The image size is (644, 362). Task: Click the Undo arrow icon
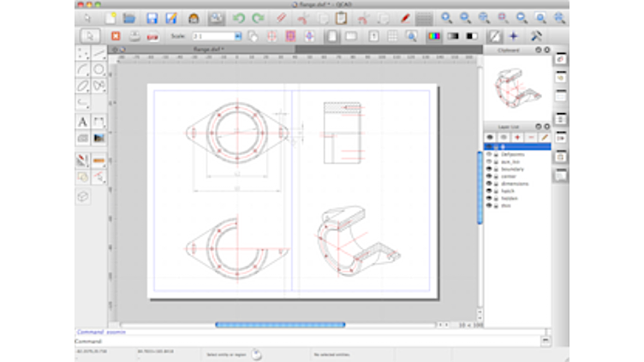(239, 17)
